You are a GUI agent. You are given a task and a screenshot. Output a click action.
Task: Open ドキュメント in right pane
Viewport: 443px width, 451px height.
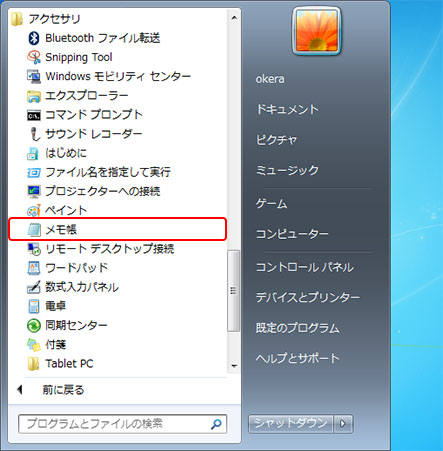point(287,109)
